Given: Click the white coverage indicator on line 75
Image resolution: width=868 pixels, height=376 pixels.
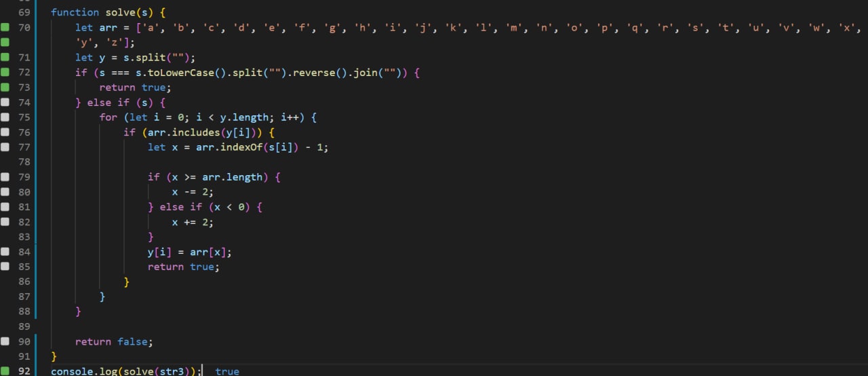Looking at the screenshot, I should coord(5,117).
